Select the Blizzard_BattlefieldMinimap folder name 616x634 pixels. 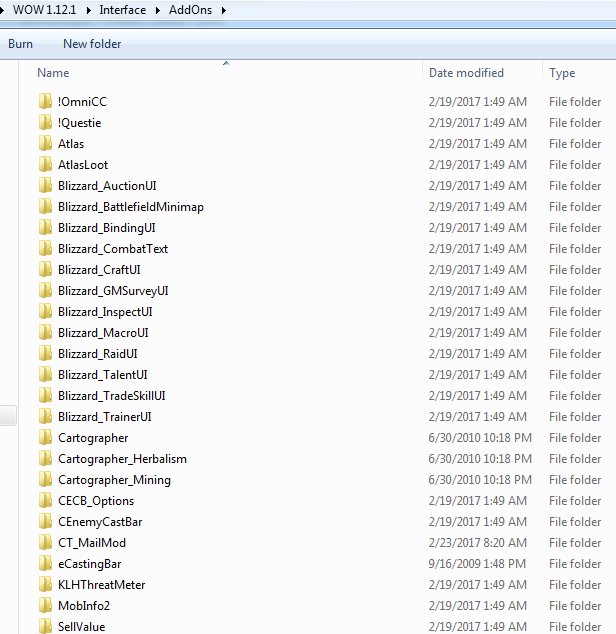pos(131,207)
